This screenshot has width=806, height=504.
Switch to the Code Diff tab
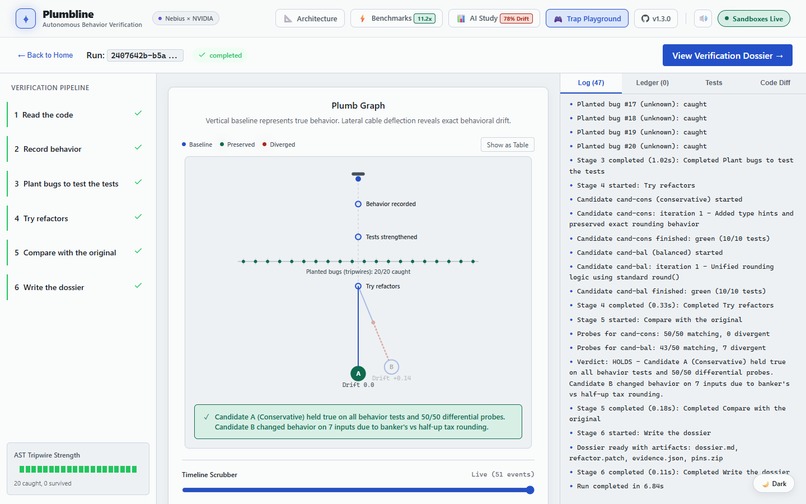[775, 83]
